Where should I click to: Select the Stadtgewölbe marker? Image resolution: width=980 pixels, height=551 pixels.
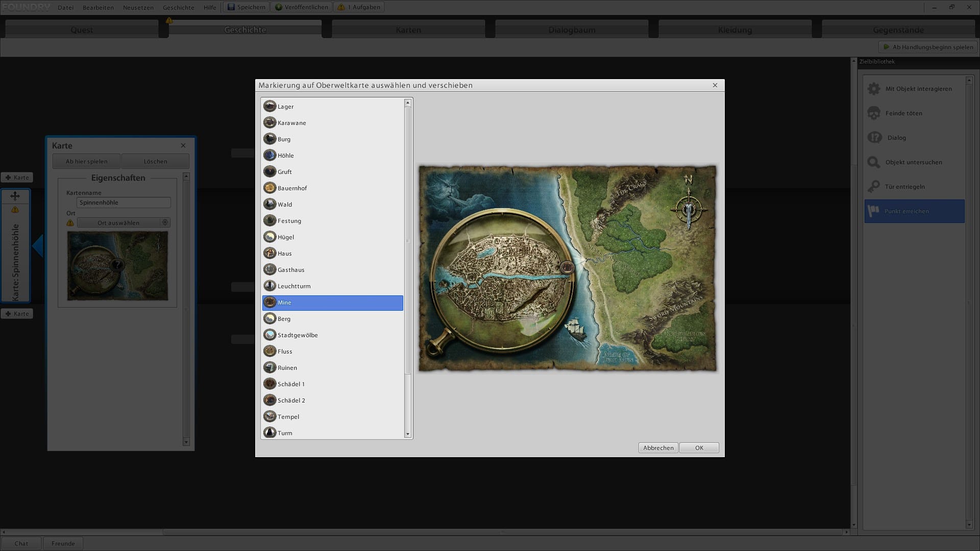[297, 335]
